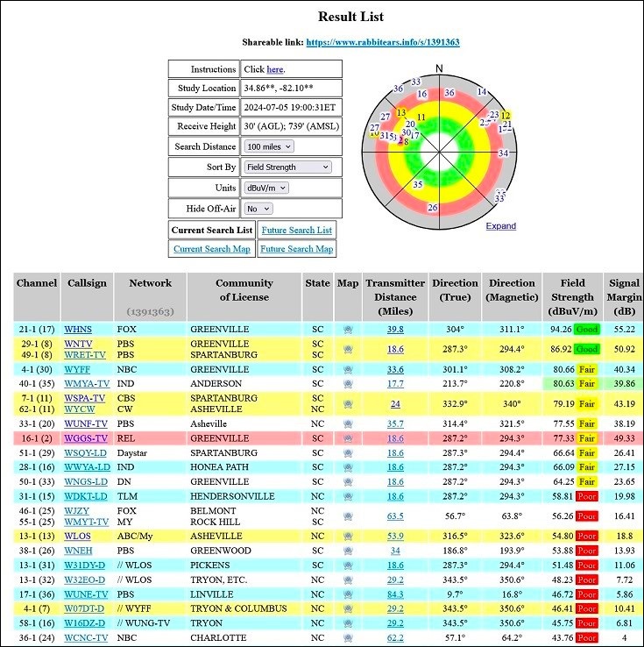The image size is (644, 647).
Task: Expand the Sort By Field Strength dropdown
Action: click(287, 167)
